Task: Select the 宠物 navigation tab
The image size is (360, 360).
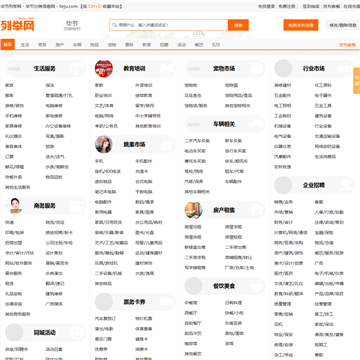Action: (x=112, y=45)
